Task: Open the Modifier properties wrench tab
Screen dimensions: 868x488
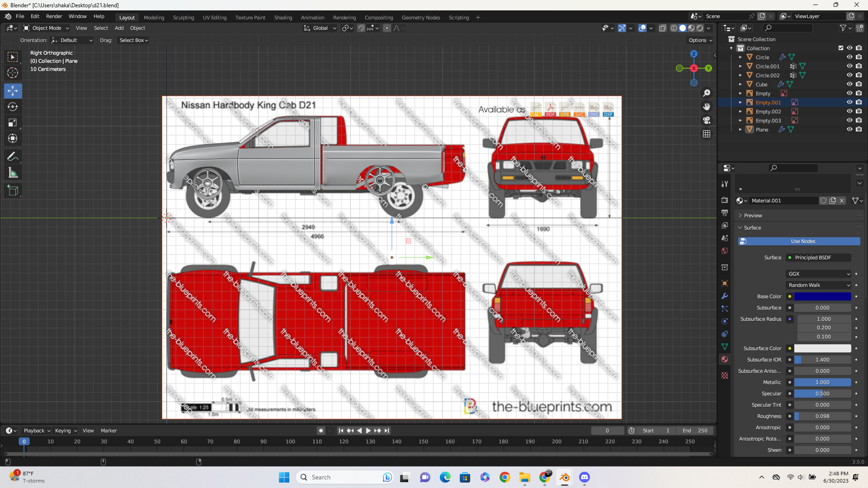Action: [x=725, y=296]
